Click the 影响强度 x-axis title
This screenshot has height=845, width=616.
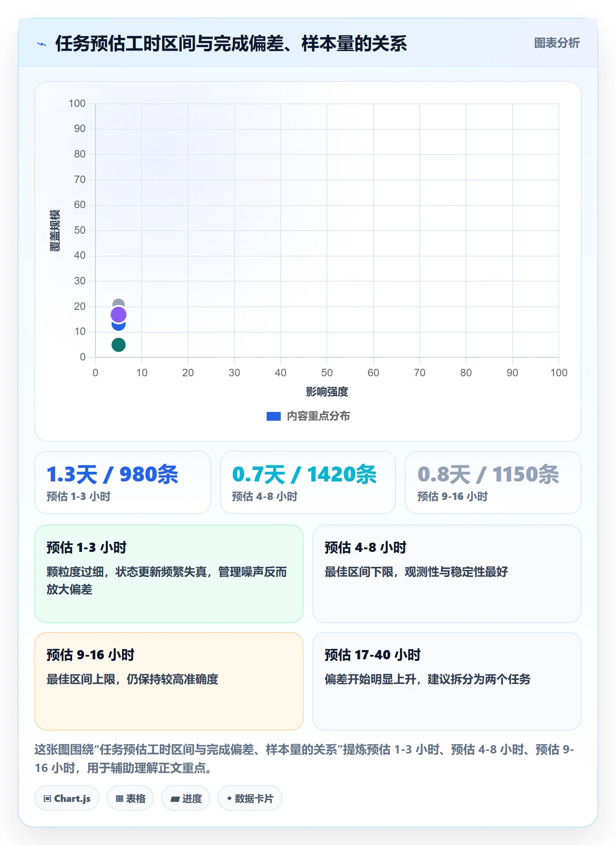(x=327, y=392)
